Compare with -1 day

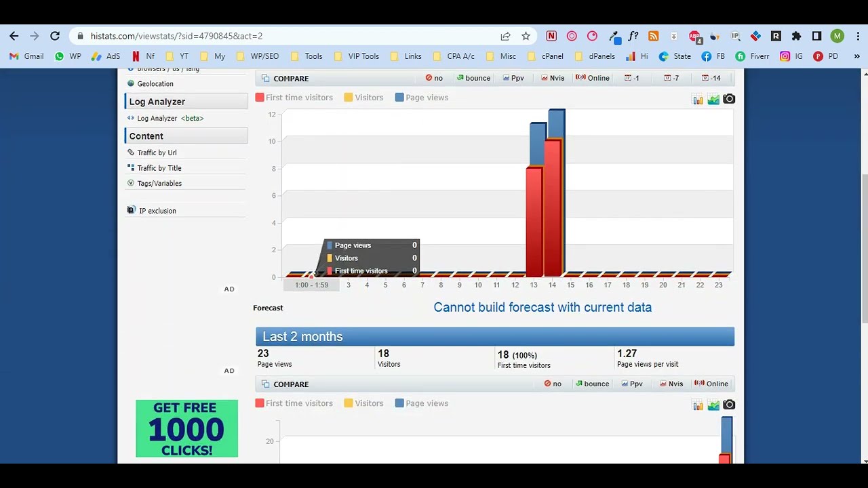[x=632, y=78]
